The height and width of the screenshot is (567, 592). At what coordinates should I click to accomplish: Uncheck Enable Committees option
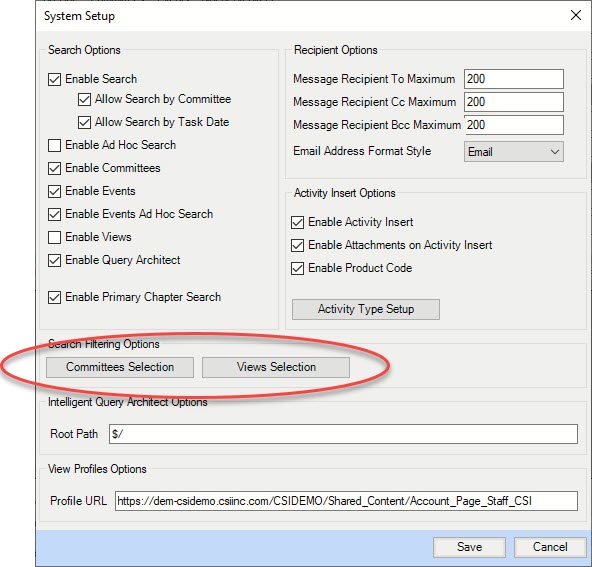point(54,168)
